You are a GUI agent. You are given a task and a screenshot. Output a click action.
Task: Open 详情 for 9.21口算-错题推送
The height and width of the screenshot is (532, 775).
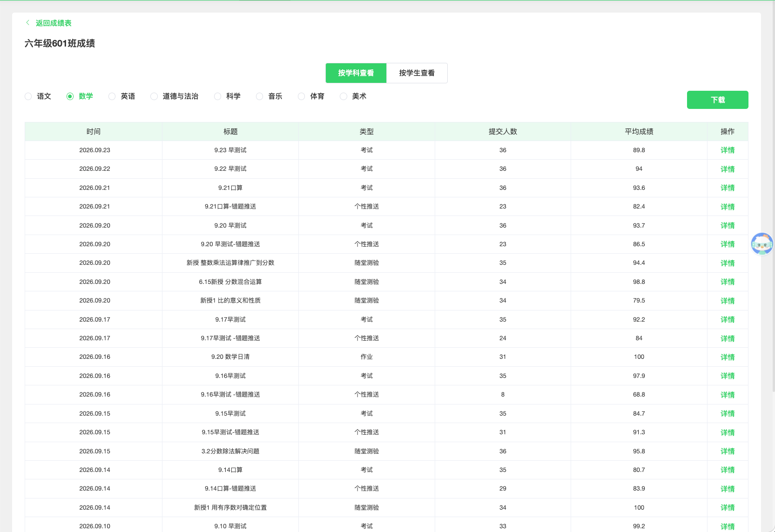click(728, 207)
